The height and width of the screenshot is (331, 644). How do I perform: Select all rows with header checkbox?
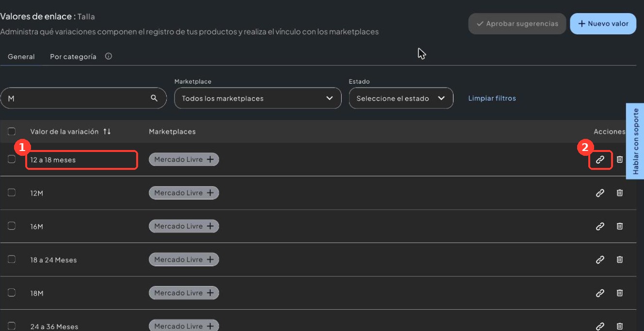12,131
